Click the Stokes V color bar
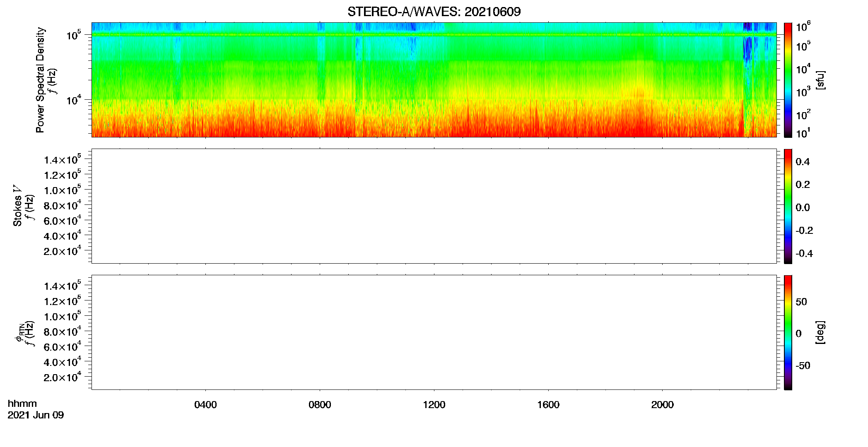The height and width of the screenshot is (447, 868). click(x=788, y=206)
